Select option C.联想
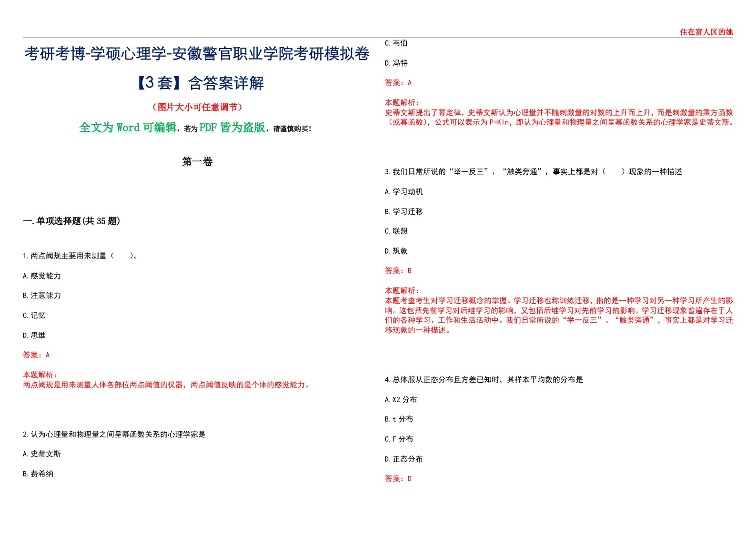The height and width of the screenshot is (534, 756). click(x=396, y=231)
